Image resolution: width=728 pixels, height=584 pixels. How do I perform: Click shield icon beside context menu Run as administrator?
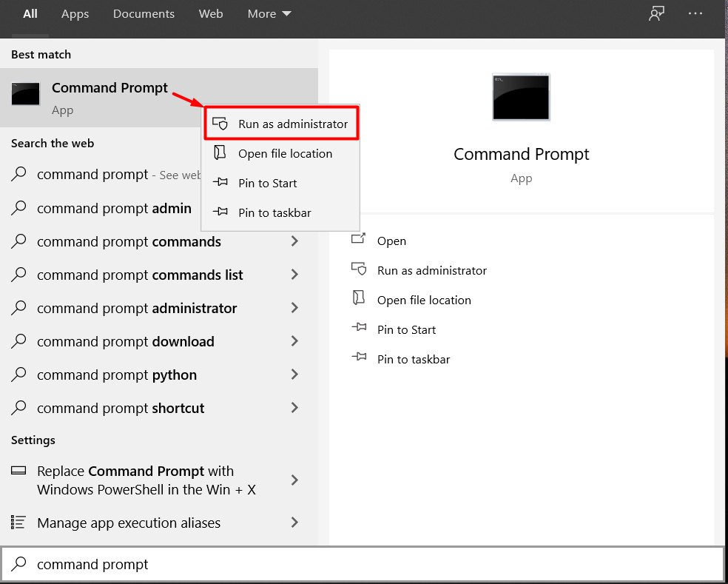click(x=220, y=124)
